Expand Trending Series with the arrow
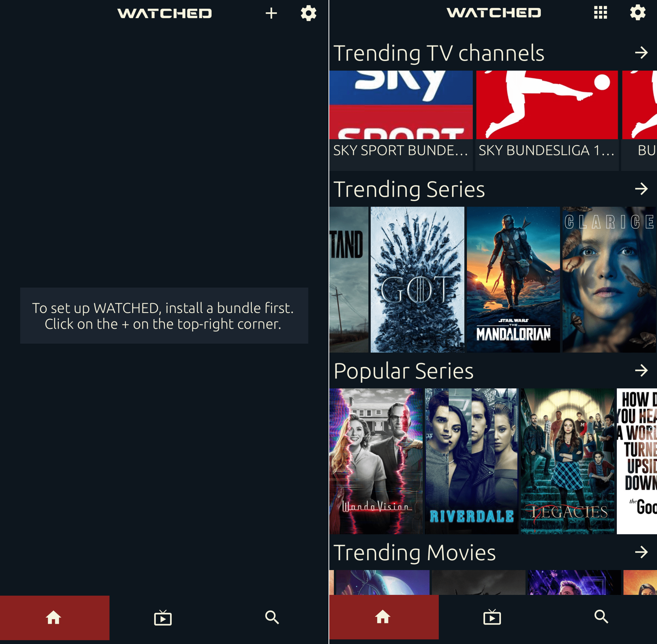This screenshot has width=657, height=644. [x=641, y=189]
